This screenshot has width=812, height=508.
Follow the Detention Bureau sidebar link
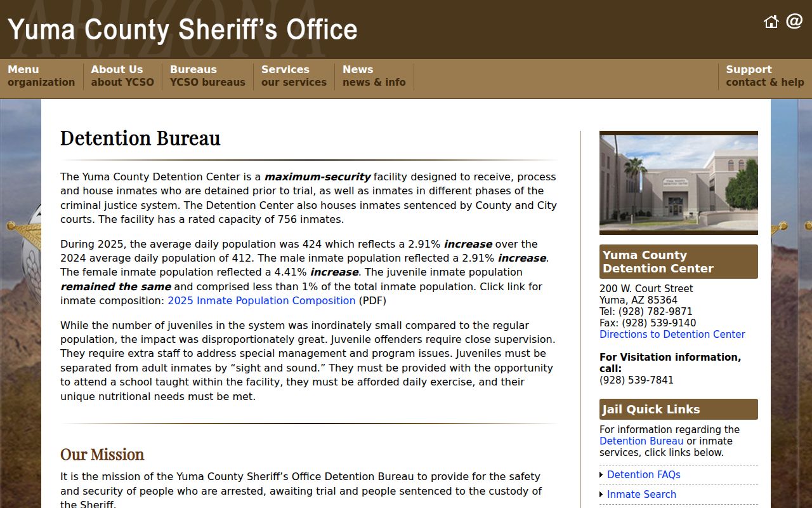[641, 441]
